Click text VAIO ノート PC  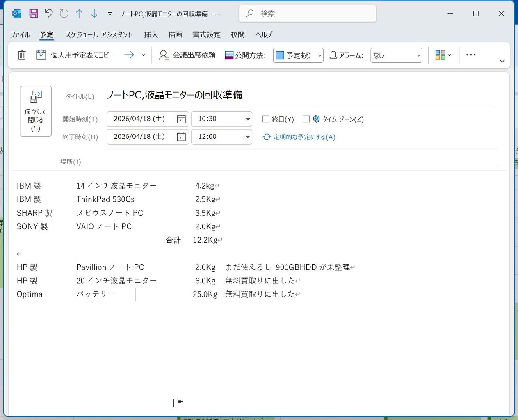(x=104, y=226)
